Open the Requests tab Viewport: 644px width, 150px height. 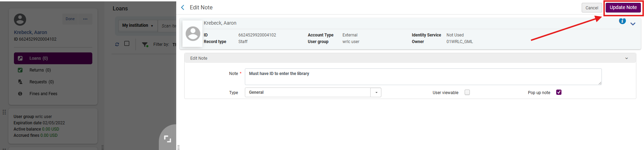click(41, 82)
